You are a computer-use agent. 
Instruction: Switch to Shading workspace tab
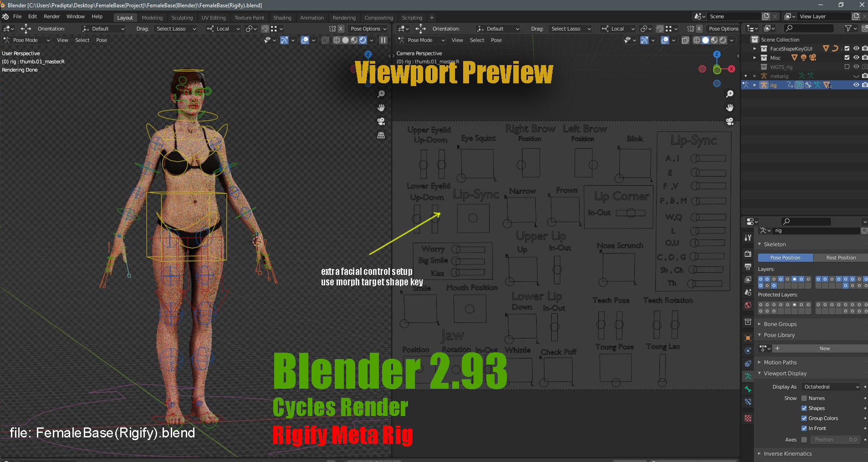(282, 18)
